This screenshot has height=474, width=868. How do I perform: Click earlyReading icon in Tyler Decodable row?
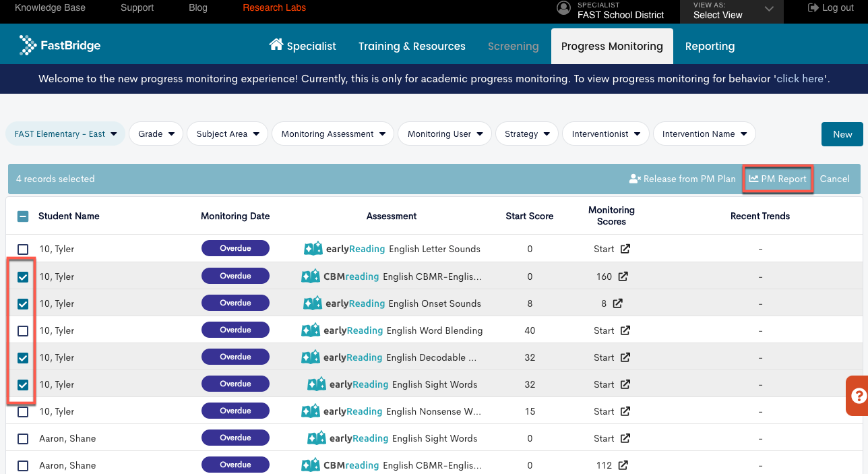click(311, 357)
